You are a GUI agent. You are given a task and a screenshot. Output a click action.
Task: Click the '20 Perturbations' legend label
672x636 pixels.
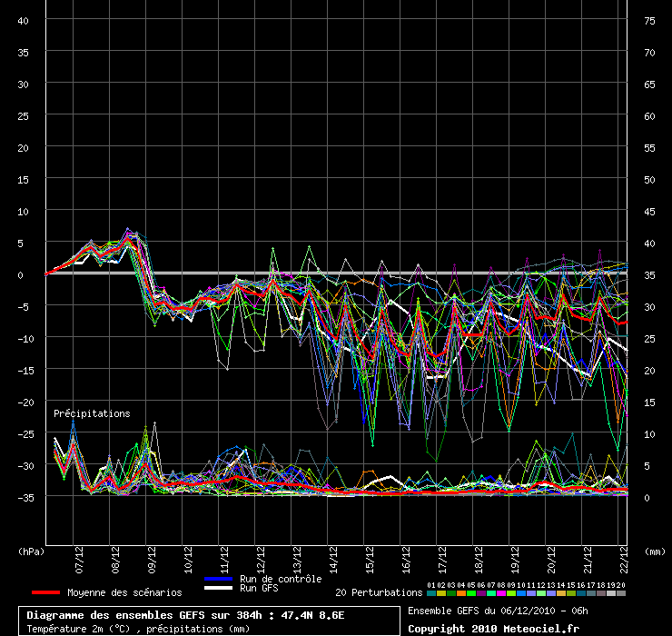(x=379, y=592)
